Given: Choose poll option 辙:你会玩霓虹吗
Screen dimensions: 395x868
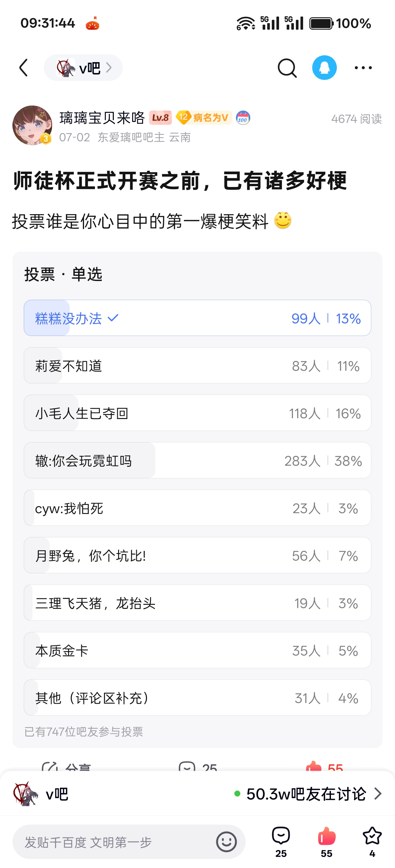Looking at the screenshot, I should click(197, 460).
